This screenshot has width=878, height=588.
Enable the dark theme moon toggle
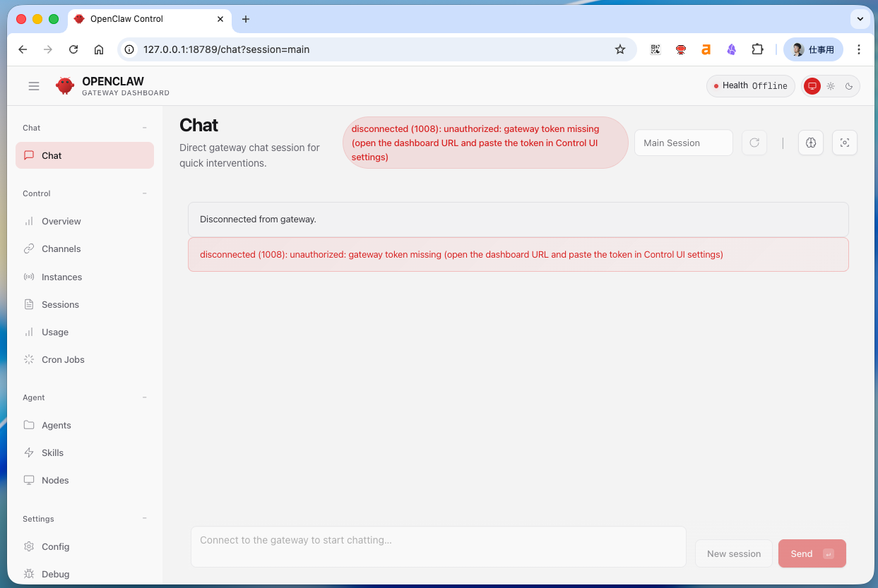coord(849,86)
